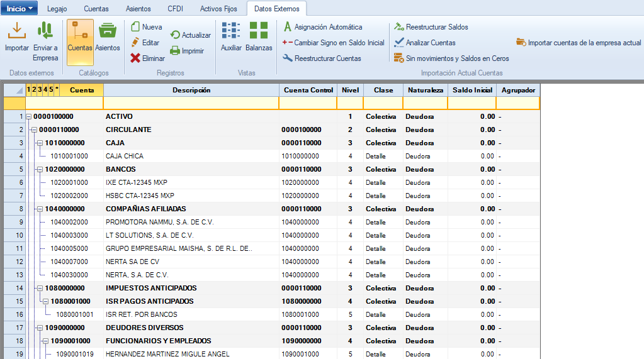Click the Descripción filter field
The height and width of the screenshot is (359, 644).
tap(191, 103)
